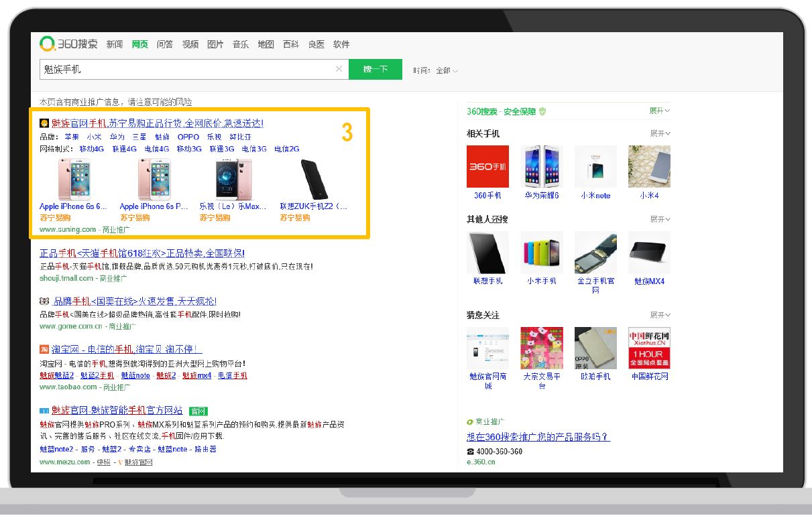Select the 小米 brand link

click(94, 137)
